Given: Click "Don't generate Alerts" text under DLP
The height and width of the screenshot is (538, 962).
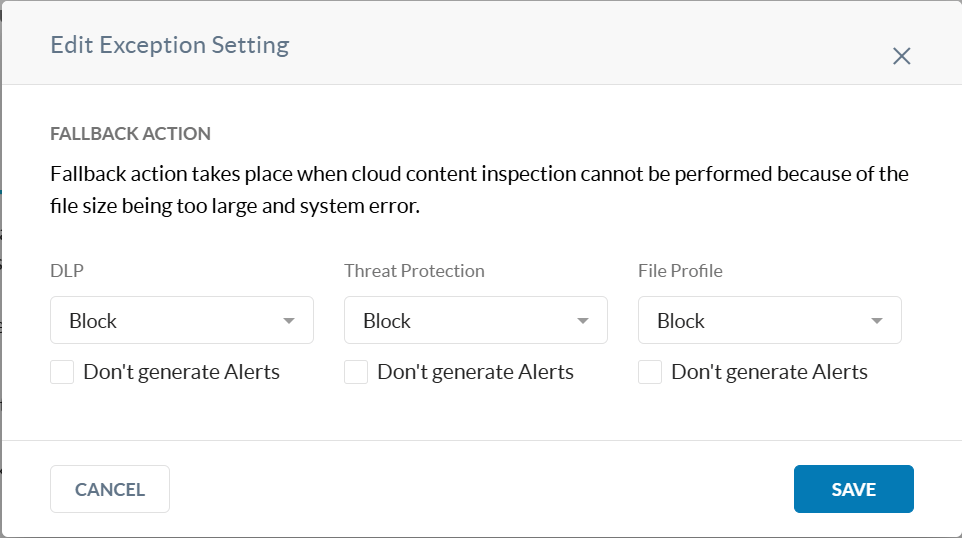Looking at the screenshot, I should point(181,373).
